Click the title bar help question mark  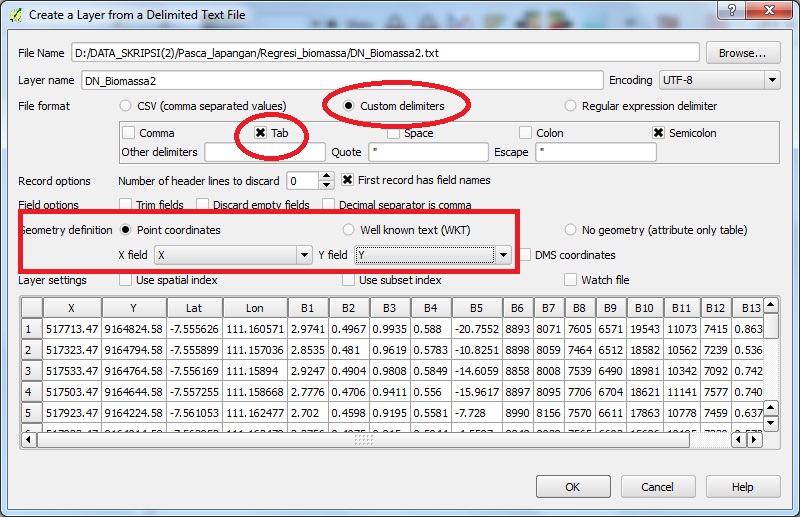pos(731,10)
